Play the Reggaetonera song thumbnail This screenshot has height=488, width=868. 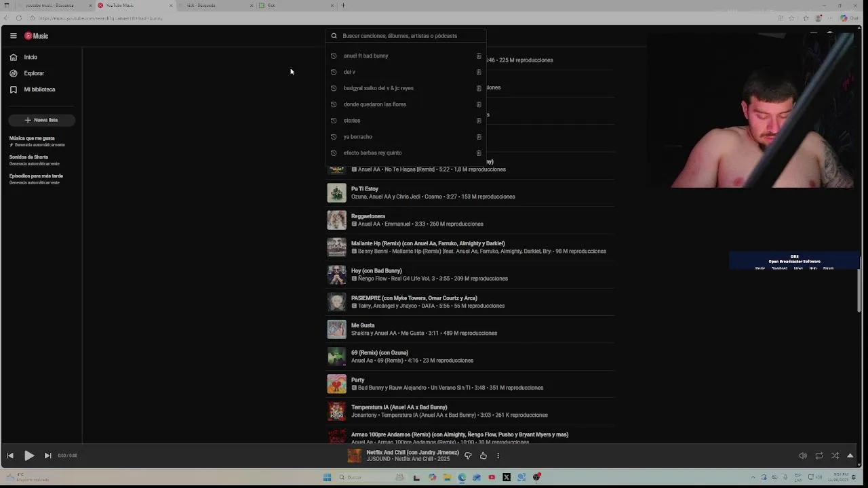336,220
